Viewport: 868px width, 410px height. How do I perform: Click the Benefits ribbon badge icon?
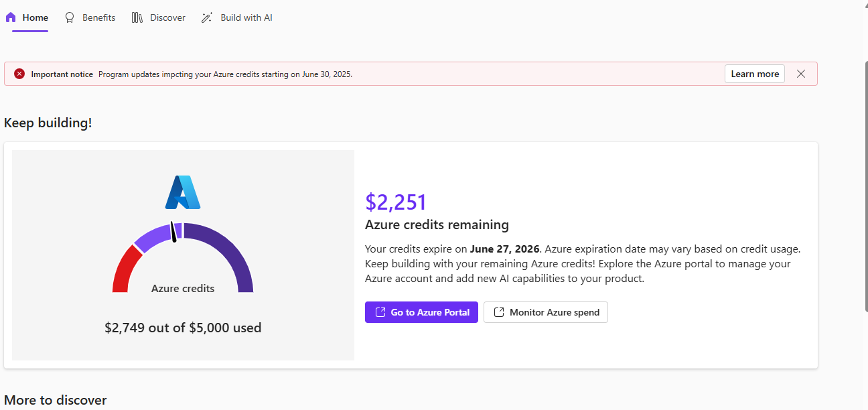click(x=70, y=18)
